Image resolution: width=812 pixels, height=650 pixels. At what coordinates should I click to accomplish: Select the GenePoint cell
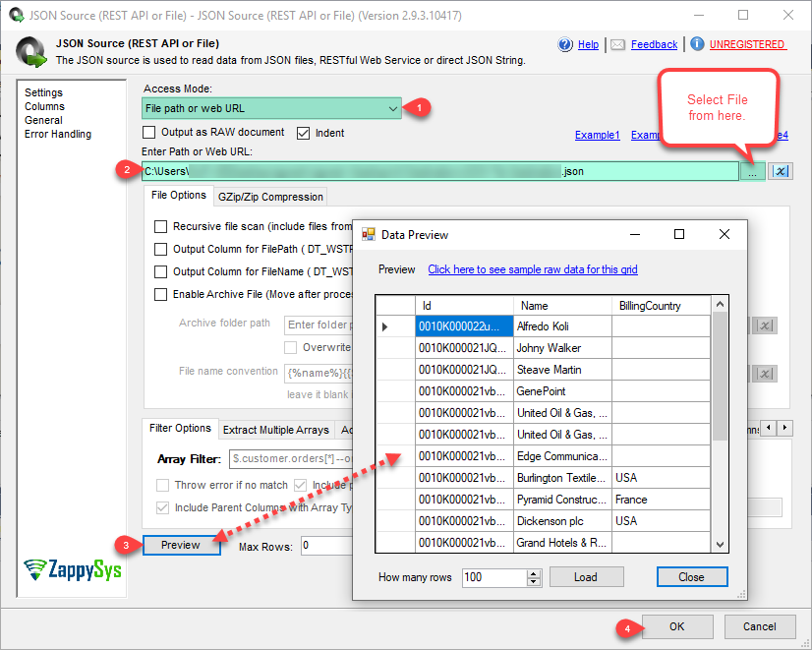pyautogui.click(x=562, y=391)
